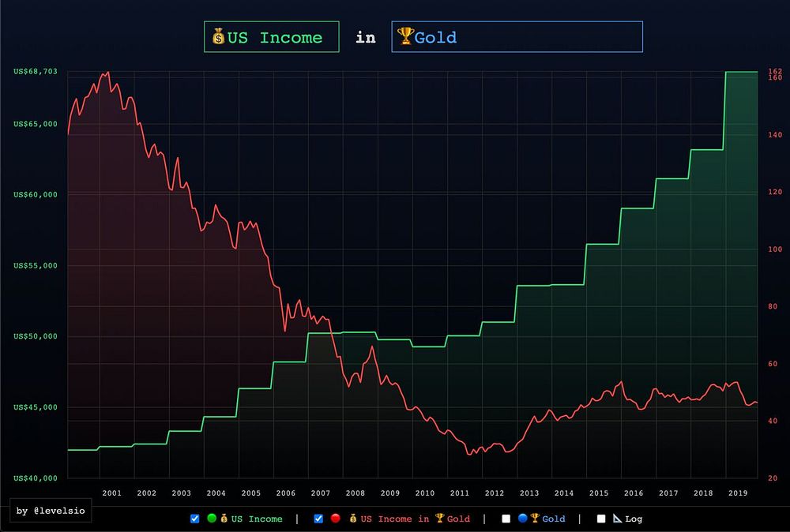Click the Log ruler triangle icon
The width and height of the screenshot is (790, 532).
tap(617, 518)
